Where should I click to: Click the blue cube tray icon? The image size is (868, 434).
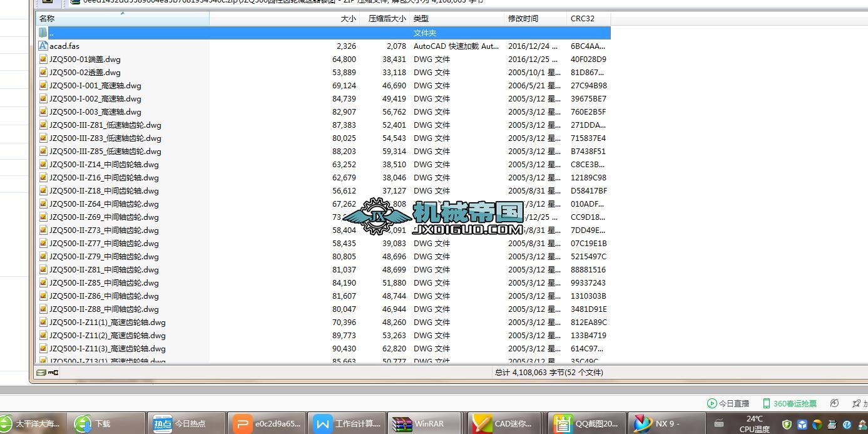pyautogui.click(x=802, y=424)
